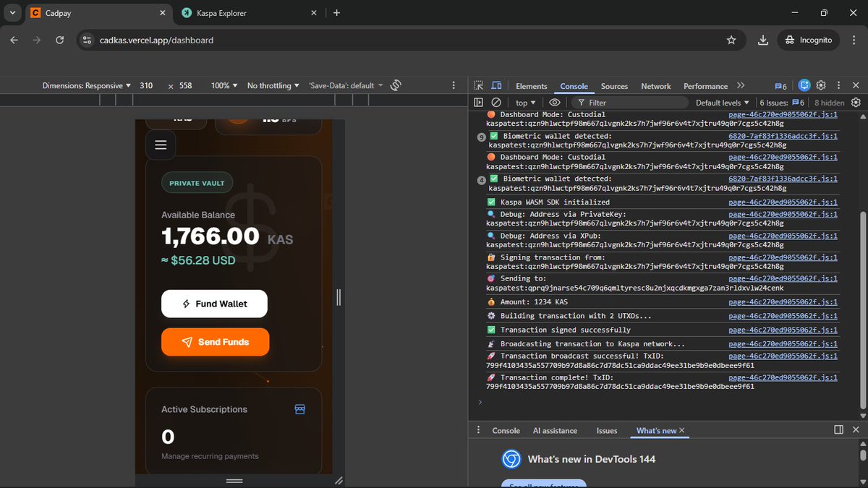868x488 pixels.
Task: Switch to the AI assistance drawer tab
Action: tap(555, 430)
